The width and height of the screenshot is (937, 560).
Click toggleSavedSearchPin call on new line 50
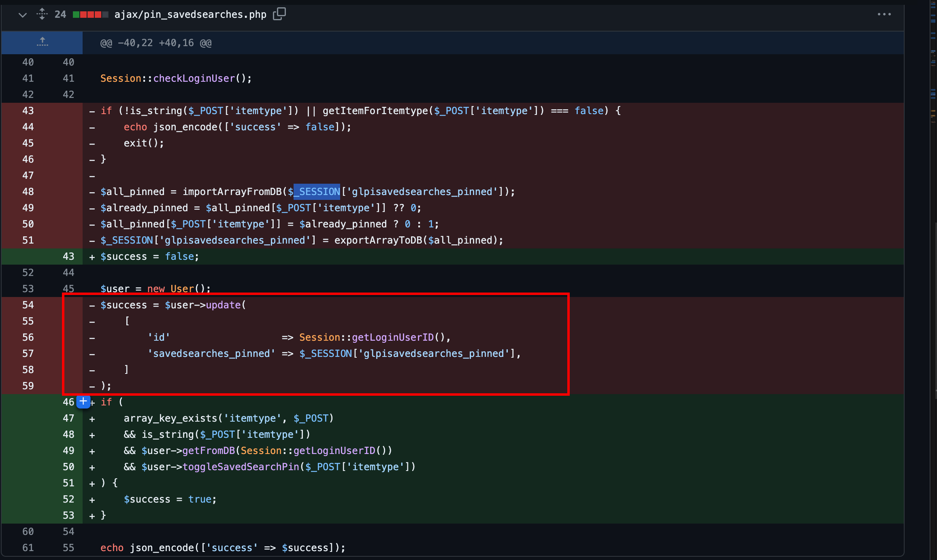[x=299, y=467]
